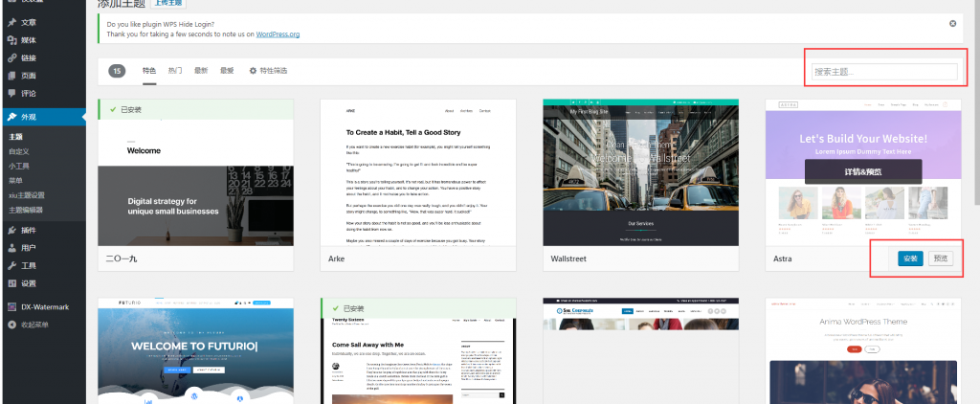Viewport: 980px width, 404px height.
Task: Click the 链接 (Links) chain icon
Action: click(11, 58)
